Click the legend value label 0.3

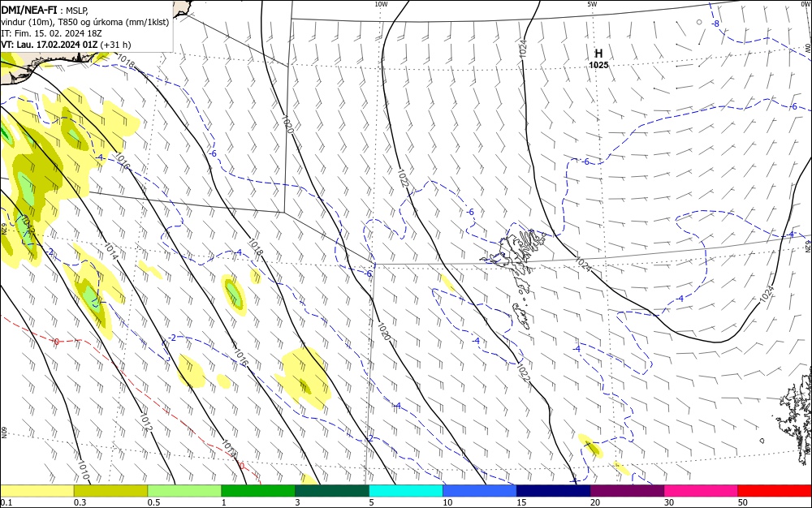(80, 502)
